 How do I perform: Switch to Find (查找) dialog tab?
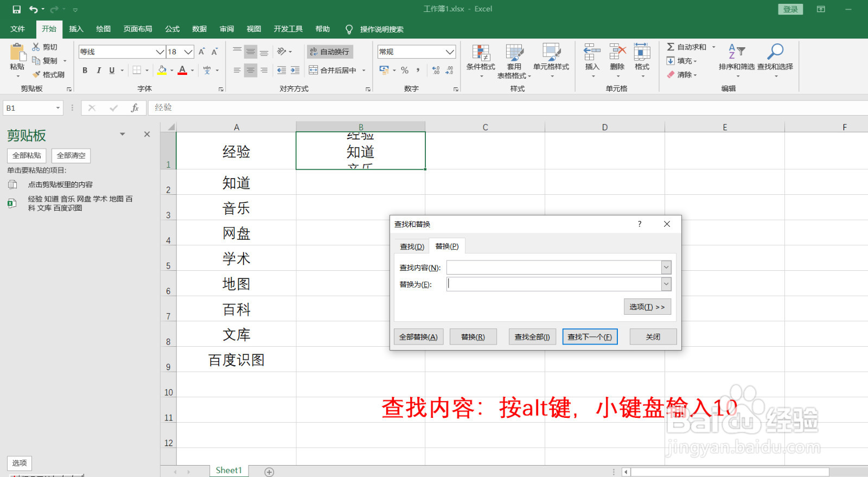pos(412,246)
